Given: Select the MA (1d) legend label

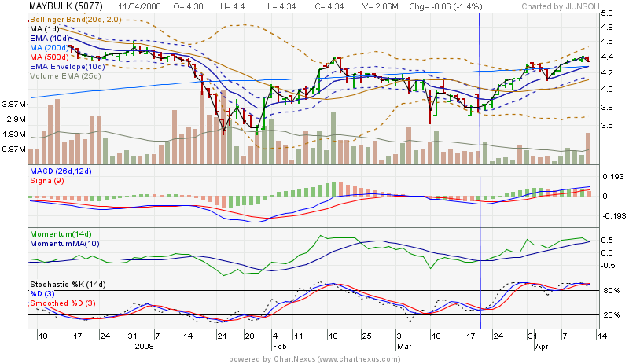Looking at the screenshot, I should pos(45,29).
